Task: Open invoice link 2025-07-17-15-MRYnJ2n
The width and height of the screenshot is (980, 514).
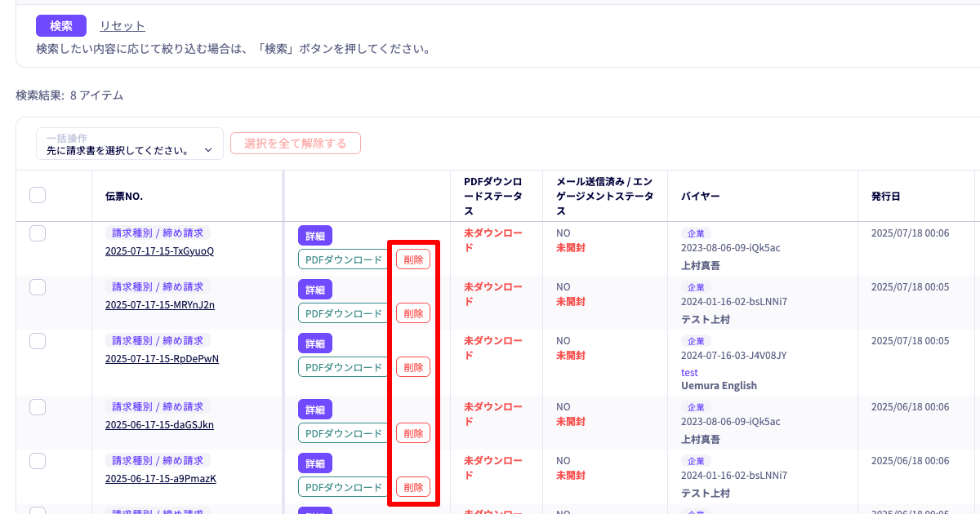Action: (160, 305)
